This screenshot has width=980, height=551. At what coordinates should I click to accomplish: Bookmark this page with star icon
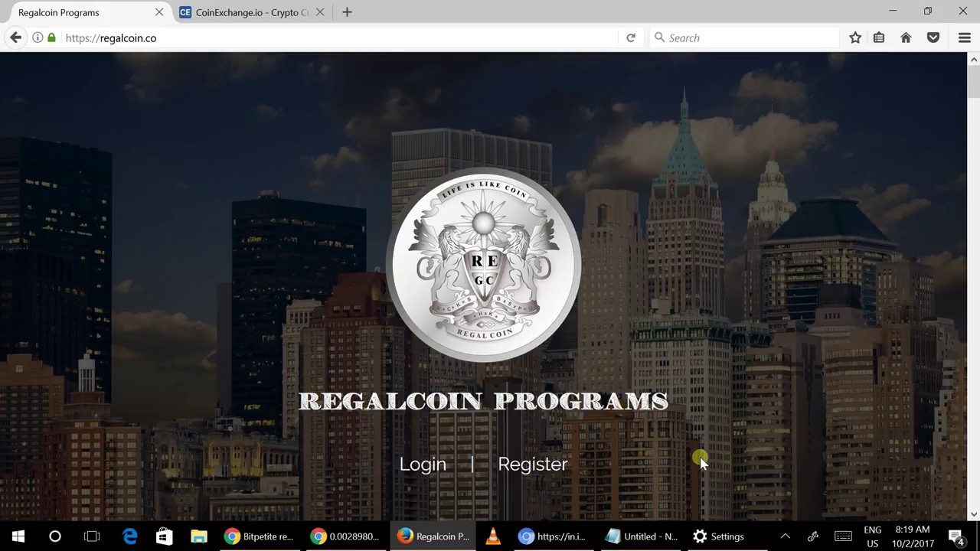tap(855, 37)
